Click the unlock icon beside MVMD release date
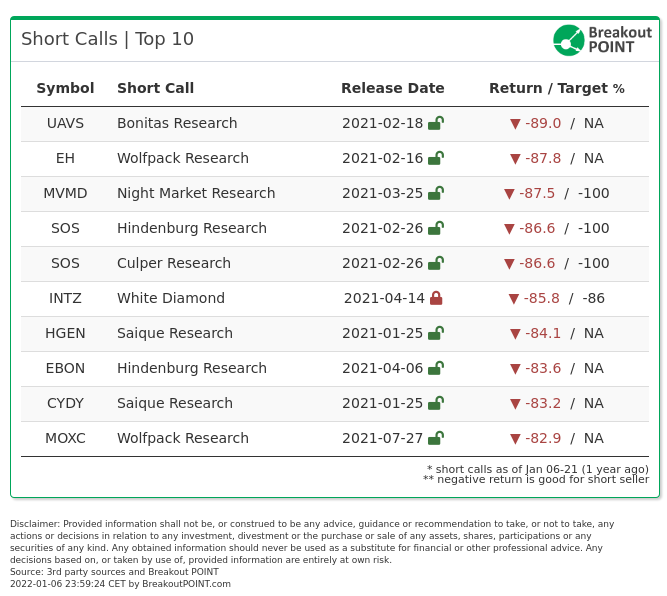This screenshot has height=596, width=667. (436, 193)
